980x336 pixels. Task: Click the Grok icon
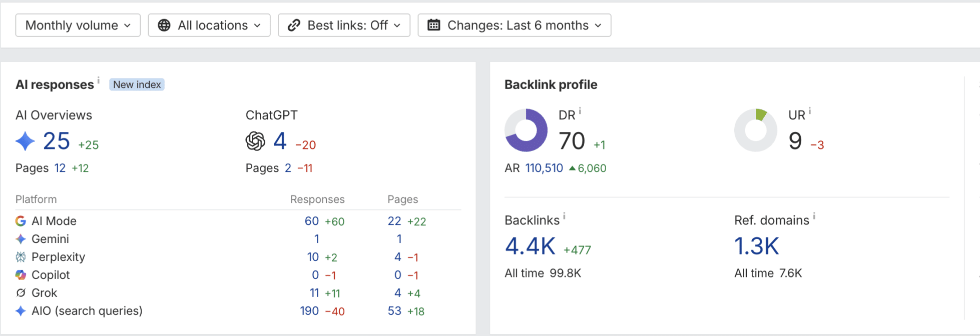click(21, 293)
